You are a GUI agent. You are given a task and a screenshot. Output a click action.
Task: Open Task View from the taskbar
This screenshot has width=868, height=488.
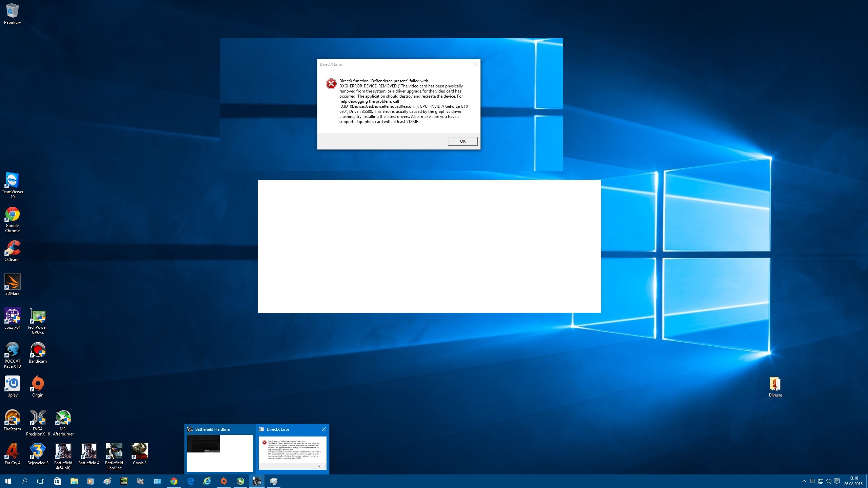point(41,481)
